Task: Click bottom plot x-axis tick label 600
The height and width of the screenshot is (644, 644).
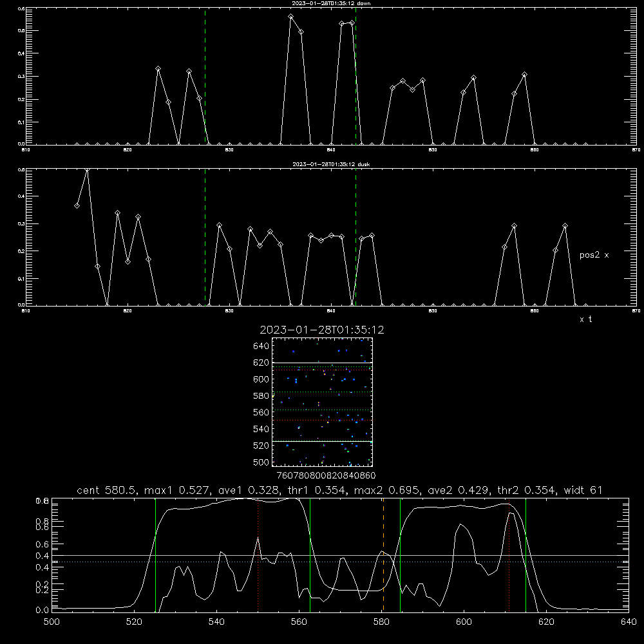Action: click(464, 622)
